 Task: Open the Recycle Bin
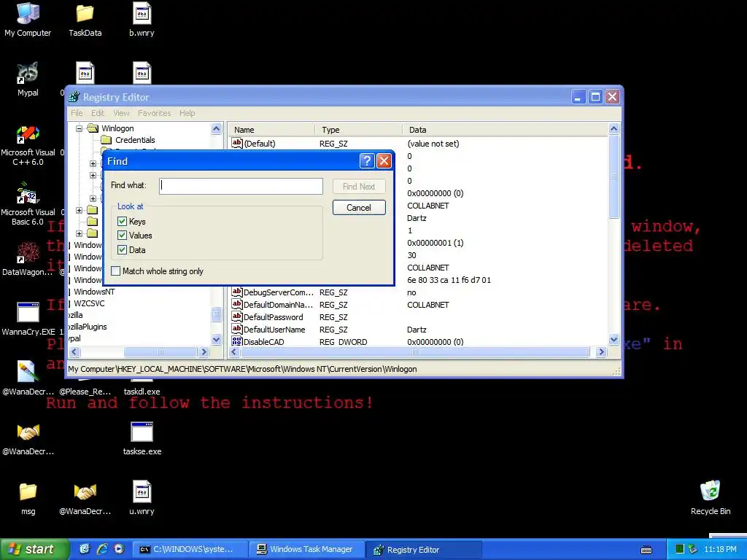tap(710, 498)
